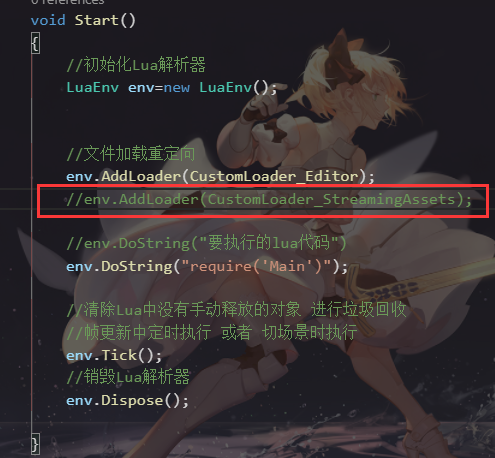This screenshot has width=495, height=458.
Task: Click the 初始化Lua解析器 comment line
Action: pyautogui.click(x=136, y=65)
